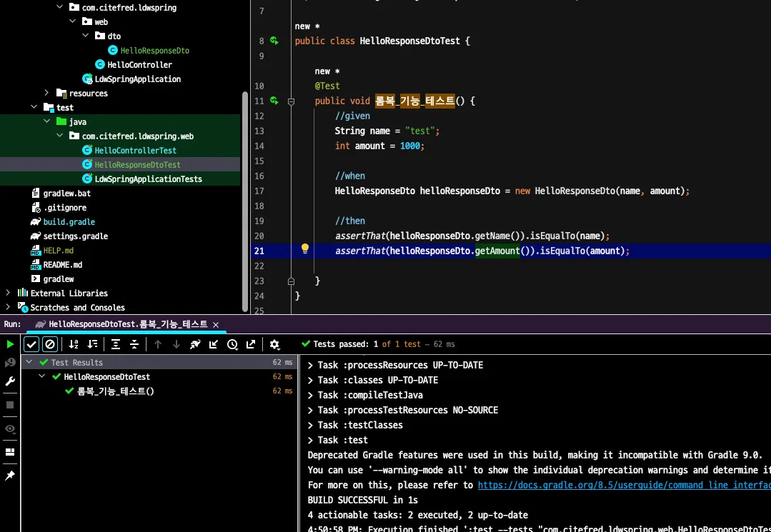Toggle Show Passed tests checkmark button
Viewport: 771px width, 532px height.
31,344
